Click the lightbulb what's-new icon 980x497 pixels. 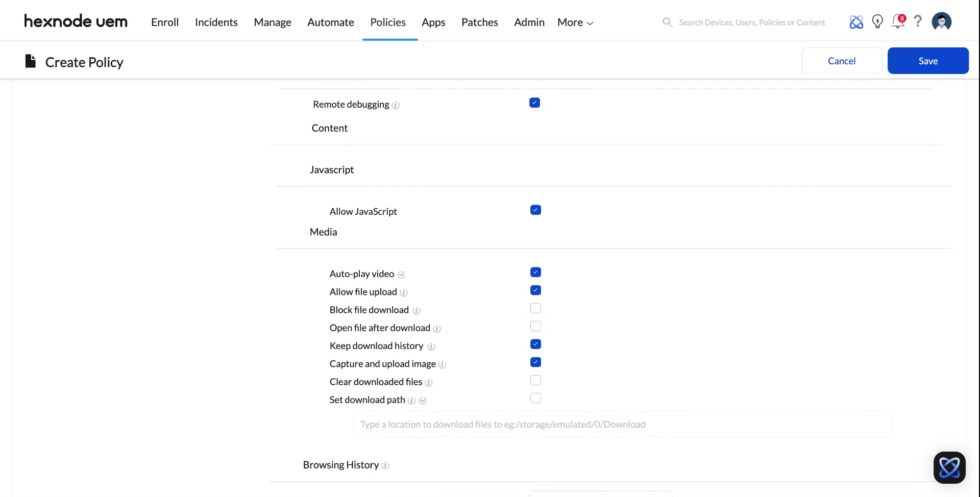coord(877,21)
